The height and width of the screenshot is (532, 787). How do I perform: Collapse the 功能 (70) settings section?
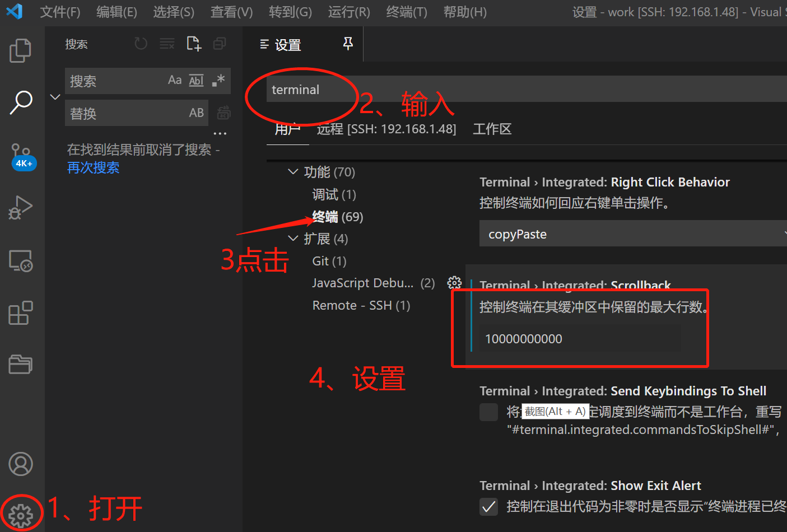click(x=292, y=172)
